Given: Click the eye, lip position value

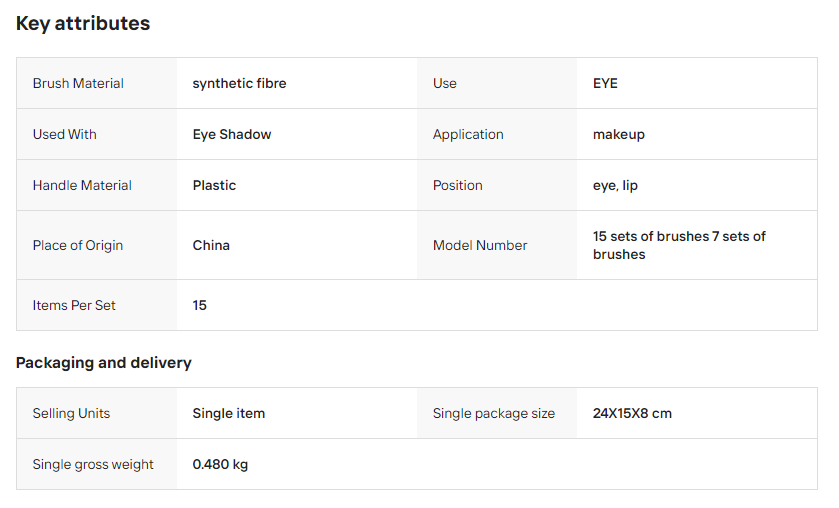Looking at the screenshot, I should pyautogui.click(x=615, y=185).
